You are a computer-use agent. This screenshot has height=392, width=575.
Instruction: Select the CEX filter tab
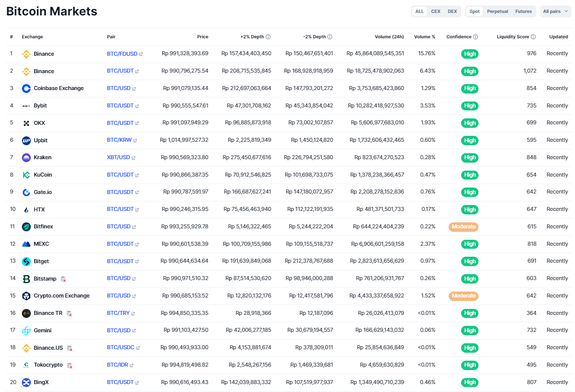click(x=436, y=11)
